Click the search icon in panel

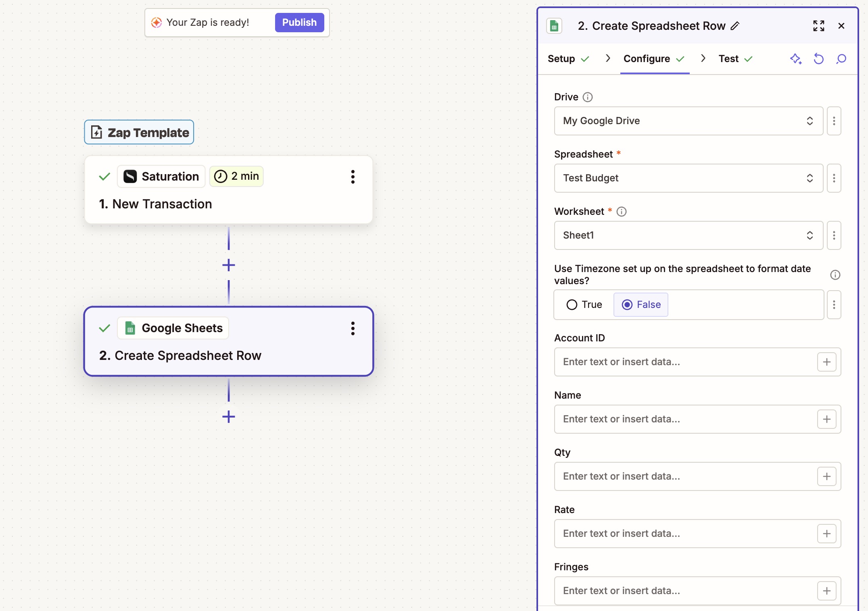click(x=841, y=59)
